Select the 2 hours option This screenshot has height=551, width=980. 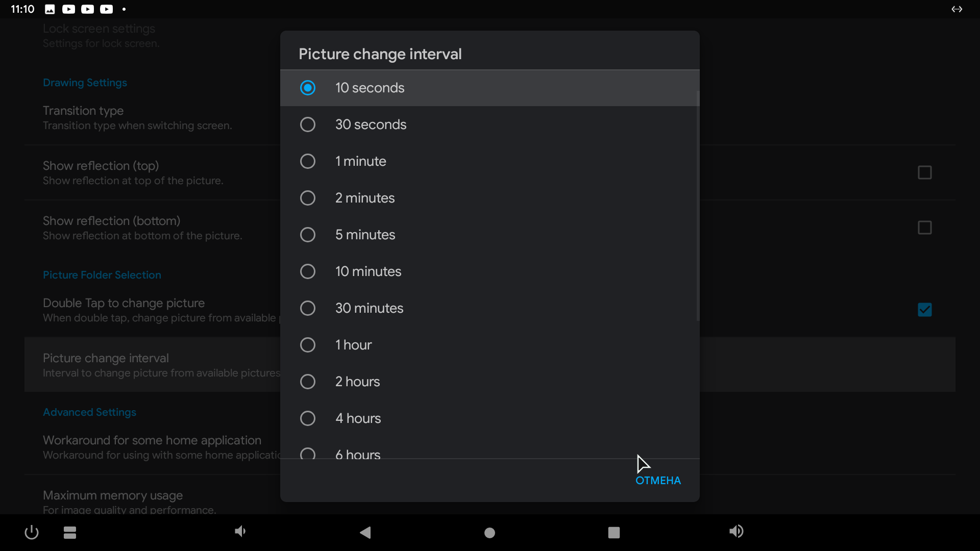[x=489, y=382]
